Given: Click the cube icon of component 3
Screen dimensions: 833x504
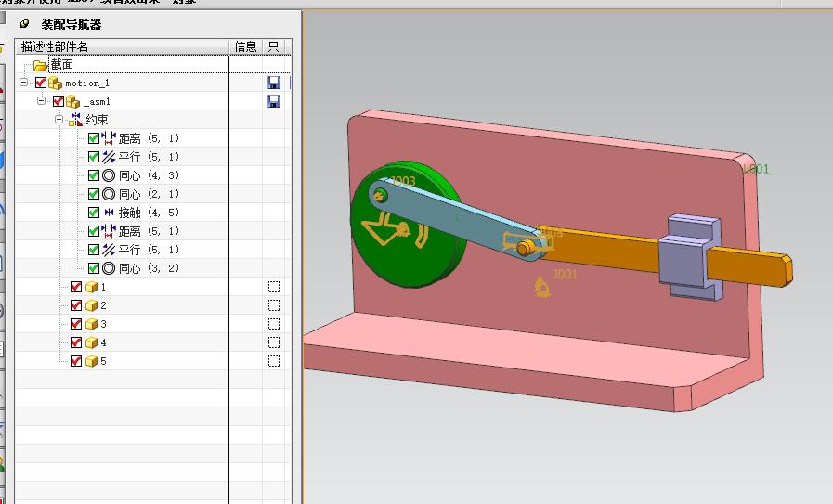Looking at the screenshot, I should (x=91, y=325).
